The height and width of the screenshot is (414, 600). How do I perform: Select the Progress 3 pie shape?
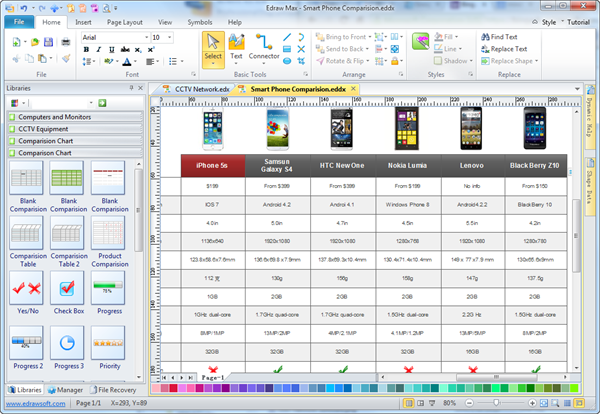67,342
